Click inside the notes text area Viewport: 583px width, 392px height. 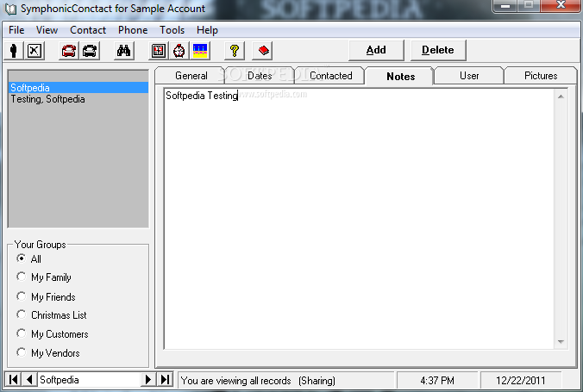tap(359, 219)
